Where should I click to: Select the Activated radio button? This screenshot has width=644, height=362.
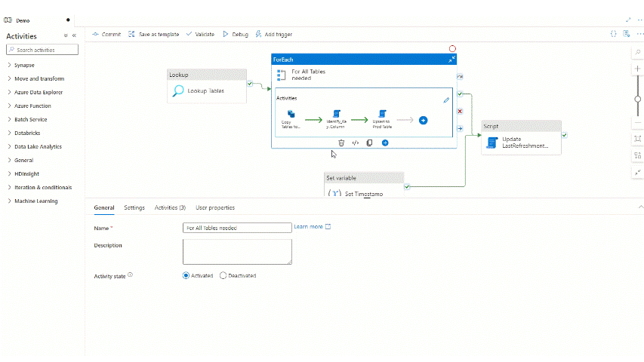pos(186,276)
